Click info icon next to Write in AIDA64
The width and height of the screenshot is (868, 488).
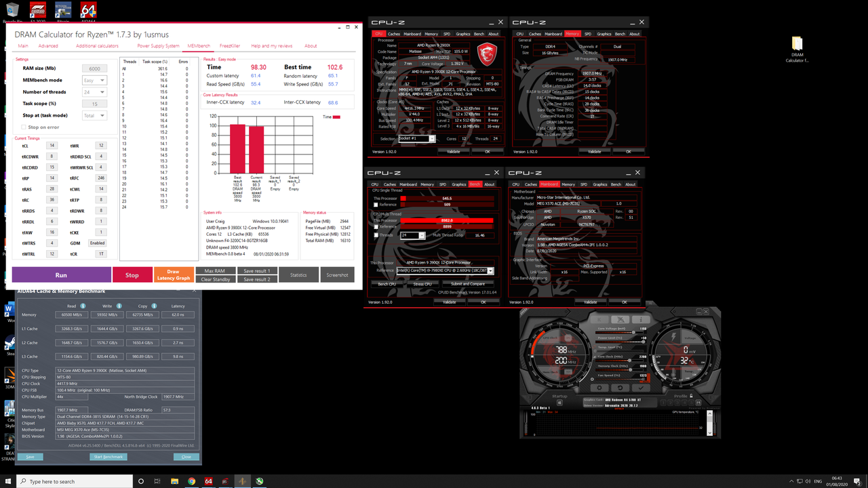pos(119,306)
